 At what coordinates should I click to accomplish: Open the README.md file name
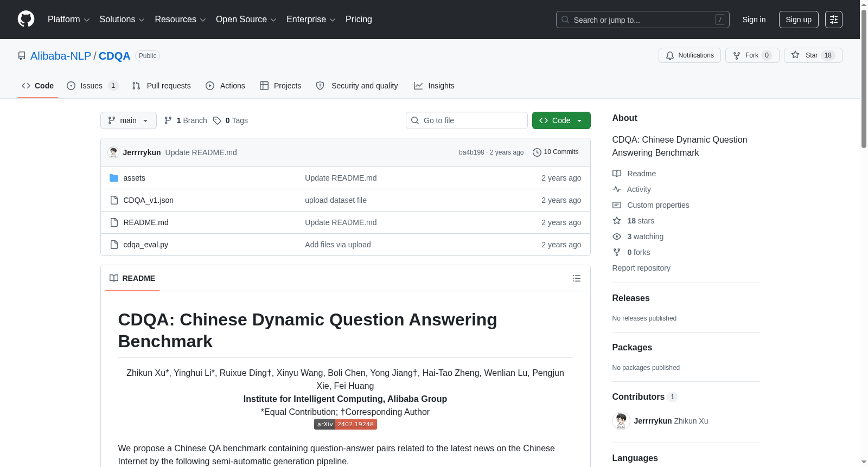click(x=146, y=222)
